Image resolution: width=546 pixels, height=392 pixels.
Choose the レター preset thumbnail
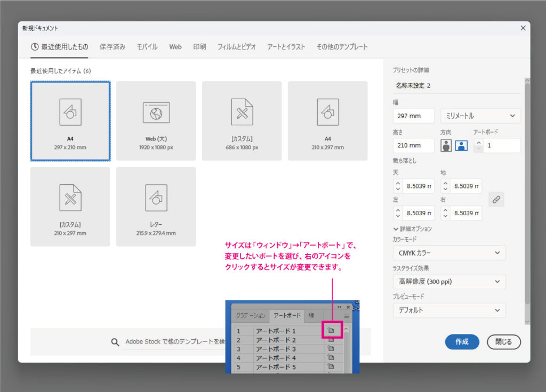pyautogui.click(x=156, y=207)
